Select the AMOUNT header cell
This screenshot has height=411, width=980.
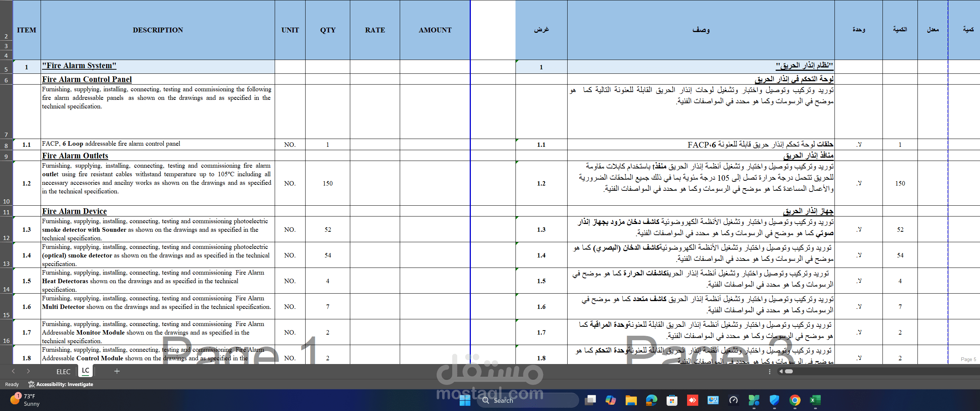435,30
